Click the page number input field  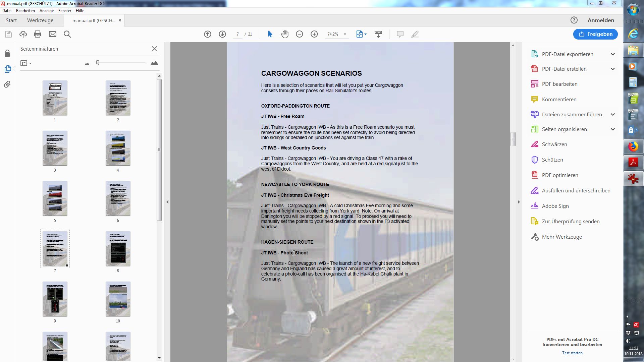pos(237,34)
